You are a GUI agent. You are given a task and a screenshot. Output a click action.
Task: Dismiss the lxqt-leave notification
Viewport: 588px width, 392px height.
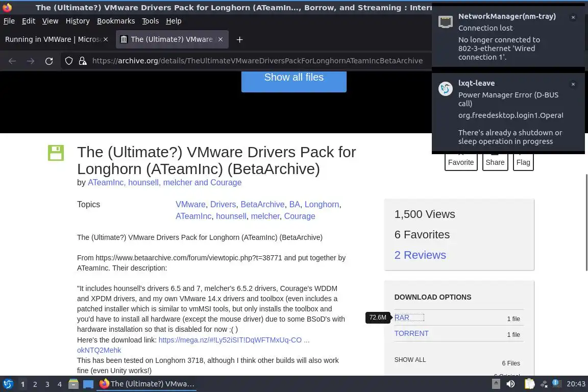573,84
